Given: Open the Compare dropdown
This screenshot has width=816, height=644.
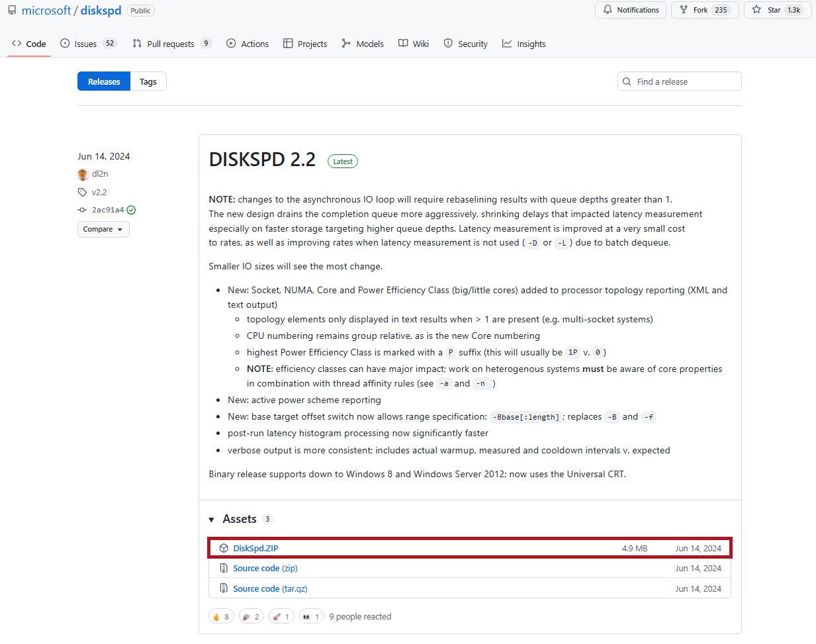Looking at the screenshot, I should point(103,229).
